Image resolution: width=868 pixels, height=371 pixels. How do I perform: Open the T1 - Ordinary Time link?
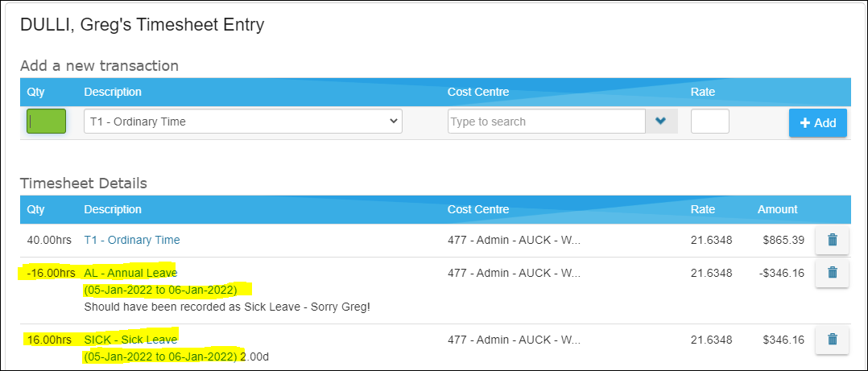pos(132,240)
